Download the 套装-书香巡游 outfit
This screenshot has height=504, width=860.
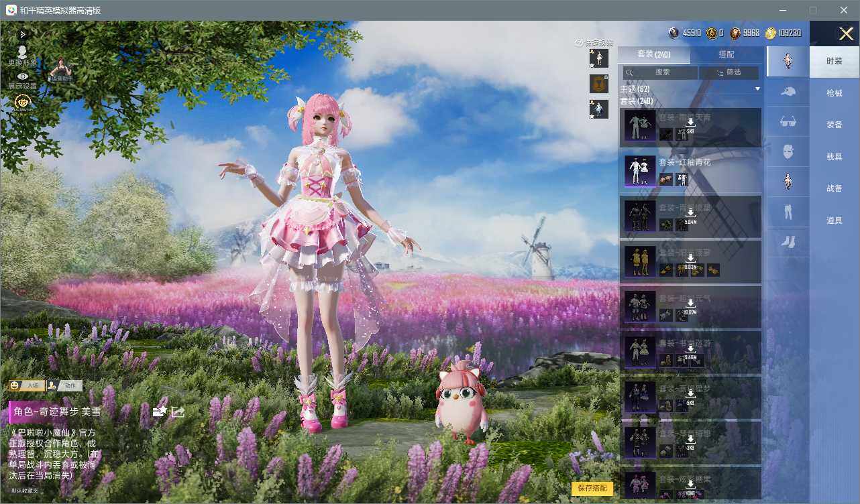coord(690,349)
